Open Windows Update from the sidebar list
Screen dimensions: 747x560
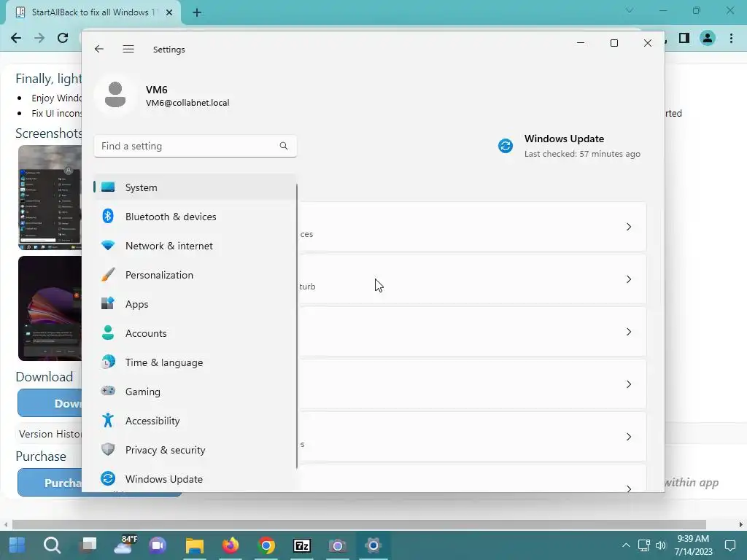(x=195, y=478)
